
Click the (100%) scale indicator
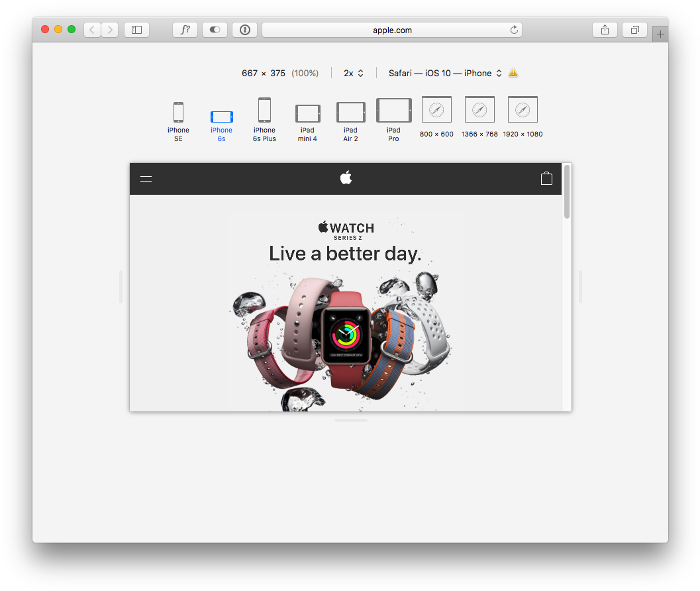coord(305,74)
